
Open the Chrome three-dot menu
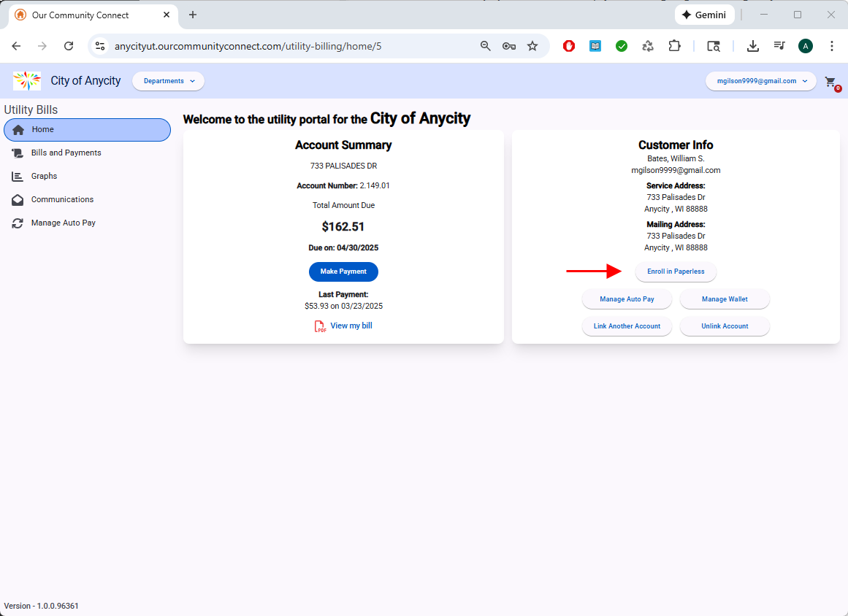(x=832, y=46)
